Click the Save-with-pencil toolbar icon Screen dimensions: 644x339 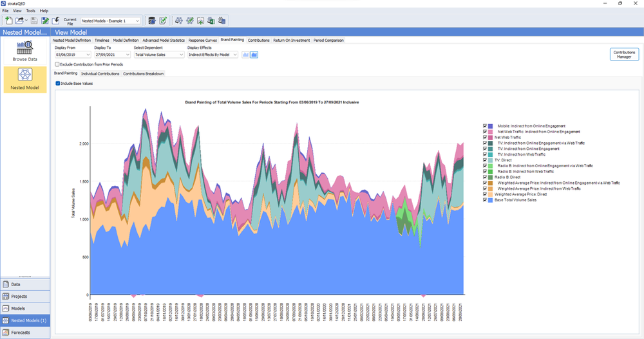pyautogui.click(x=45, y=21)
